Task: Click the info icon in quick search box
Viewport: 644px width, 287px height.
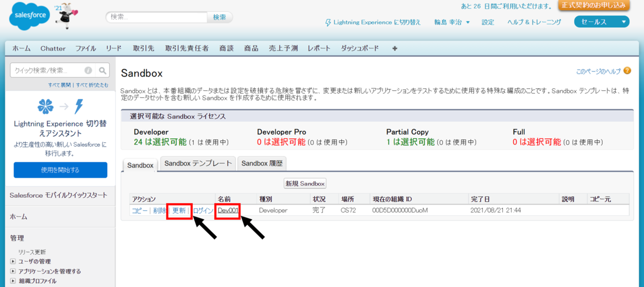Action: point(88,70)
